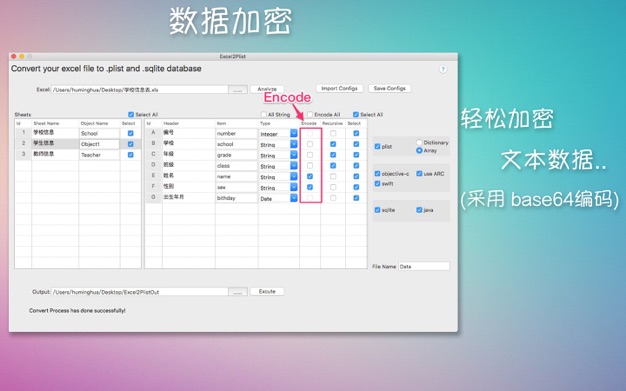The width and height of the screenshot is (626, 391).
Task: Enable Encode for the school row
Action: (310, 144)
